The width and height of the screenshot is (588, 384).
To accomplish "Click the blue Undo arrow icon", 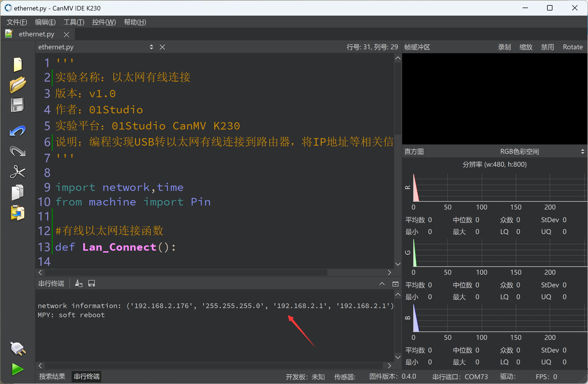I will click(x=17, y=131).
